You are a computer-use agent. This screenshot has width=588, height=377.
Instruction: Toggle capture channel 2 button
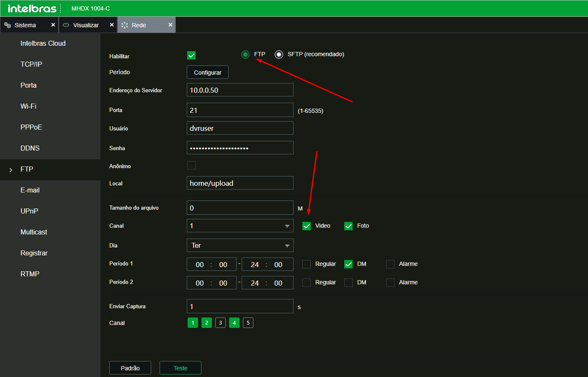click(x=206, y=322)
